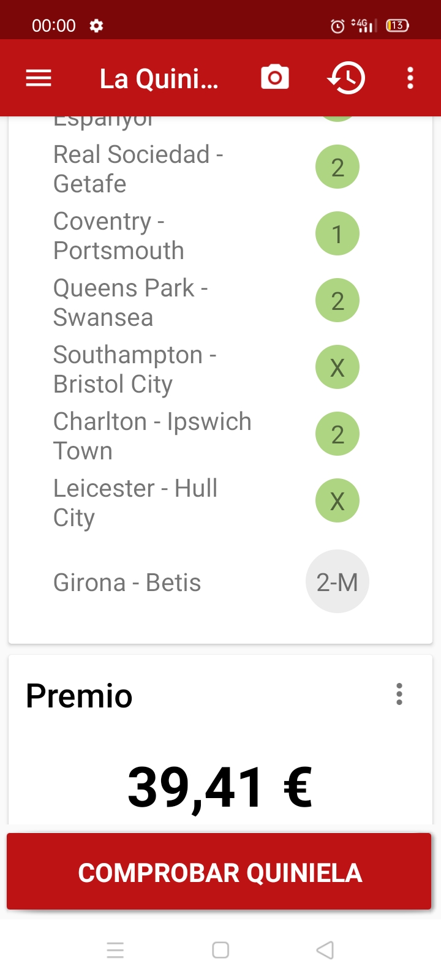Viewport: 441px width, 980px height.
Task: Select the Leicester - Hull City X result
Action: coord(337,501)
